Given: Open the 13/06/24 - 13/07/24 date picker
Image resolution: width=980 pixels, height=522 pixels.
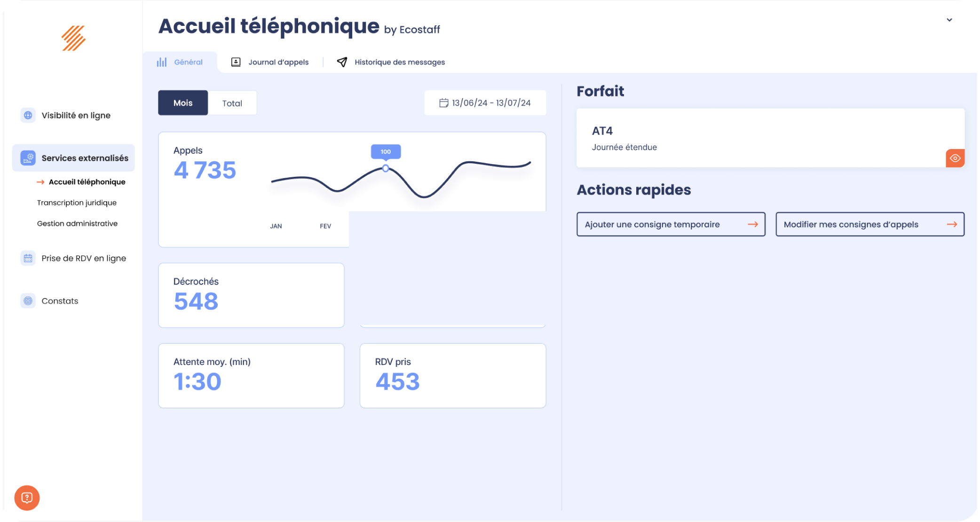Looking at the screenshot, I should coord(485,103).
